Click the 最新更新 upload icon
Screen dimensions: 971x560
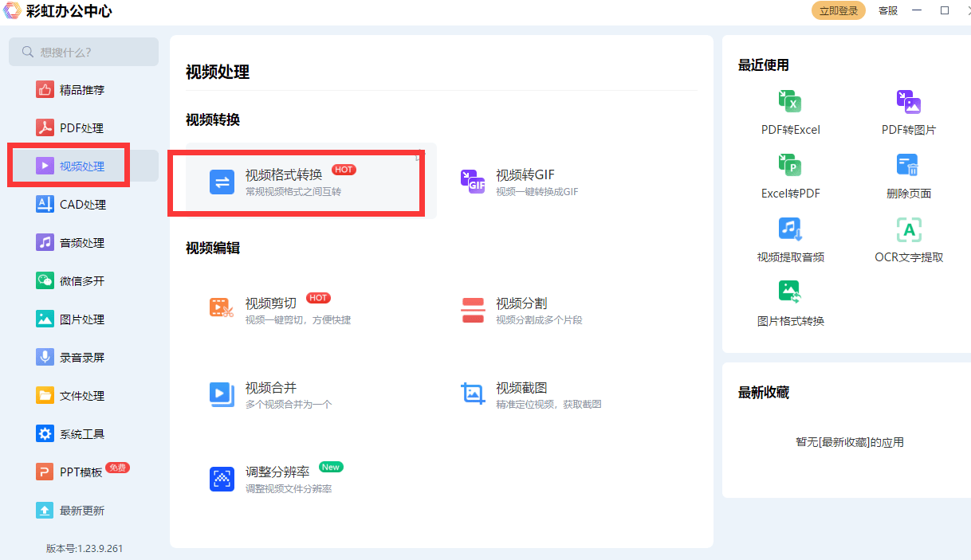point(45,510)
